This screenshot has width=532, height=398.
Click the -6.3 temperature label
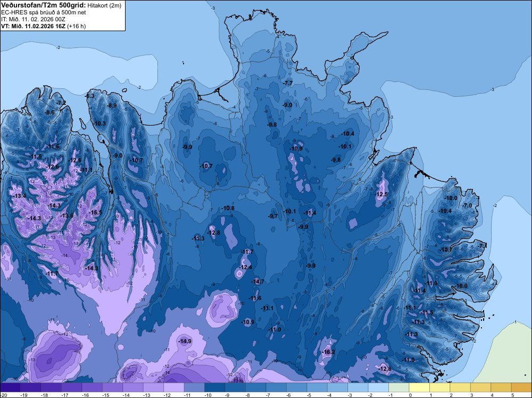(90, 96)
